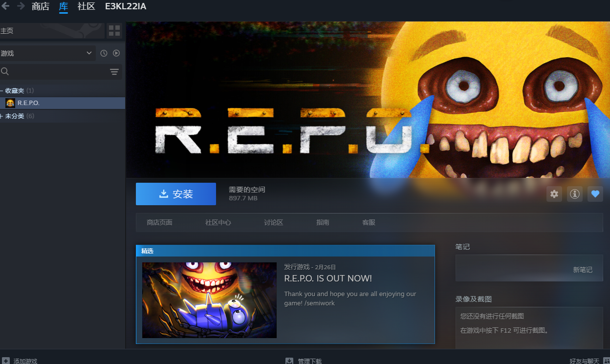Select R.E.P.O. in library list
This screenshot has height=364, width=610.
63,103
